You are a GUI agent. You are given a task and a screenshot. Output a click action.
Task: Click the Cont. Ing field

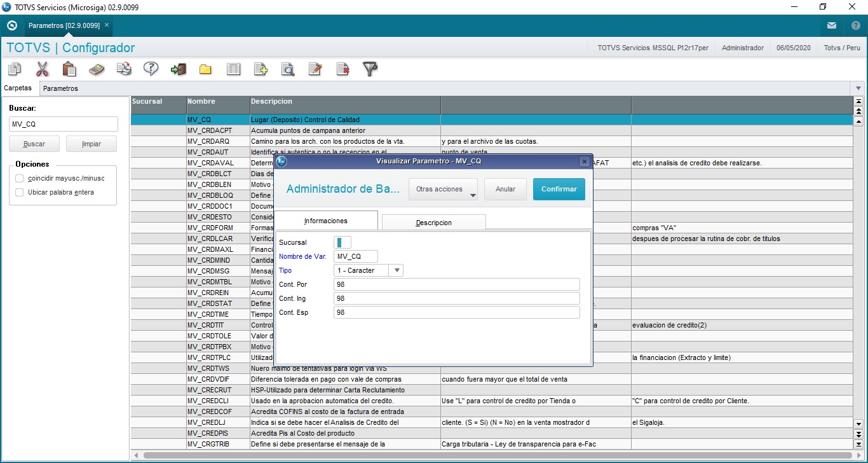[457, 298]
